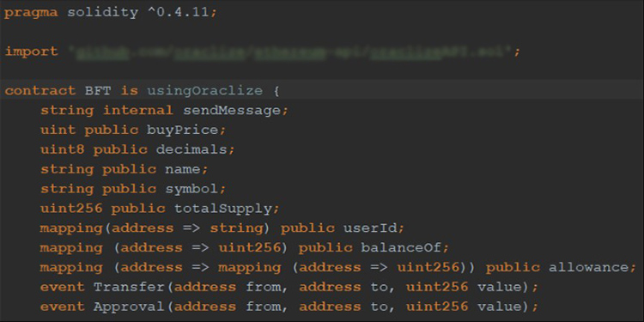Image resolution: width=644 pixels, height=322 pixels.
Task: Click the 'totalSupply' variable name
Action: (222, 209)
